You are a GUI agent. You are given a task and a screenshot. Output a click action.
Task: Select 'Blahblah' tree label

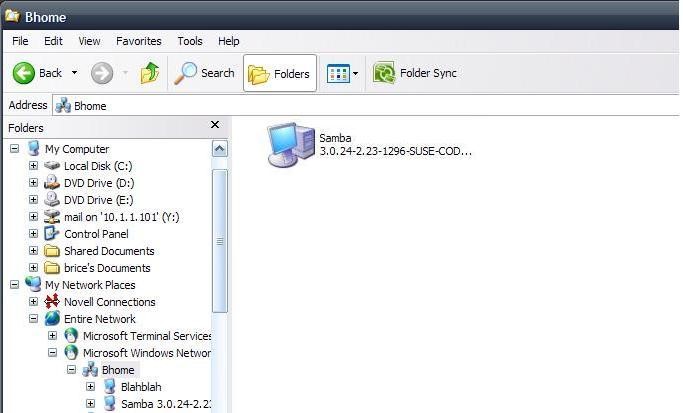[141, 387]
